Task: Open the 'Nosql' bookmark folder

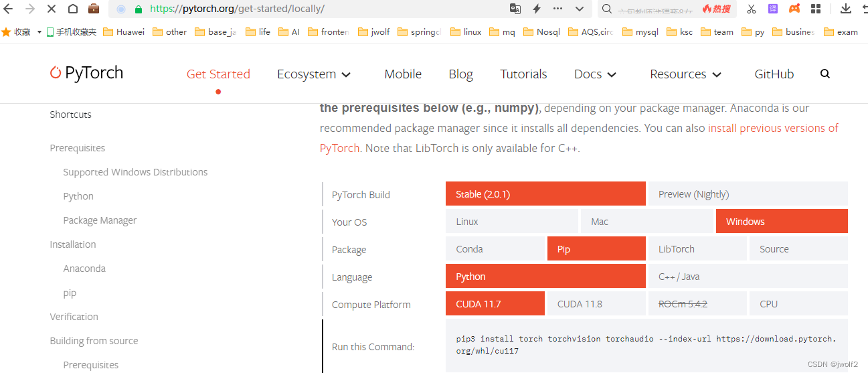Action: pos(541,31)
